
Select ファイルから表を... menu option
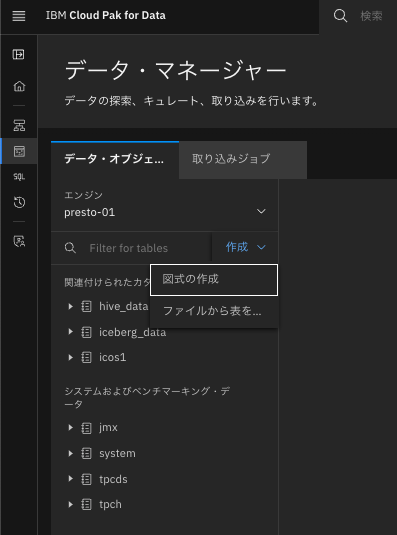tap(214, 311)
